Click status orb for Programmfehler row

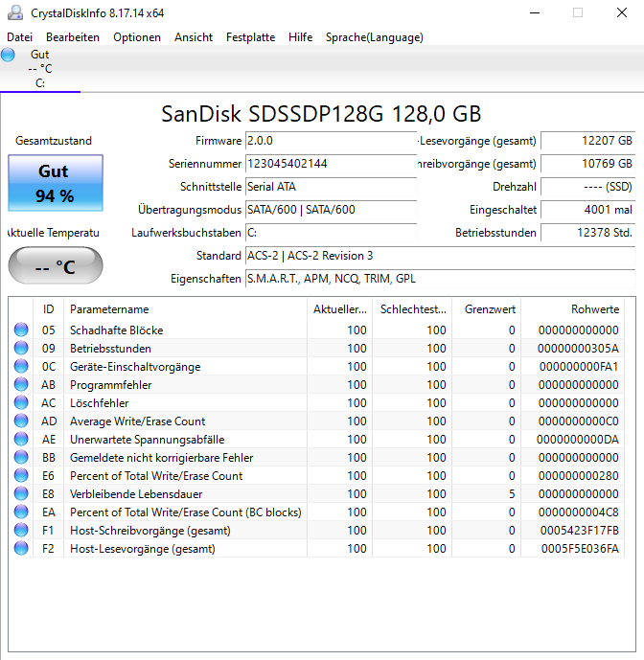pos(21,384)
